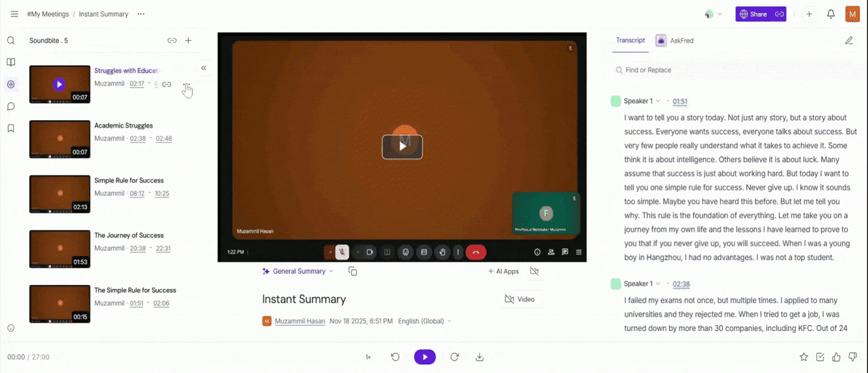Screen dimensions: 868x373
Task: Select The Journey of Success title
Action: click(129, 235)
